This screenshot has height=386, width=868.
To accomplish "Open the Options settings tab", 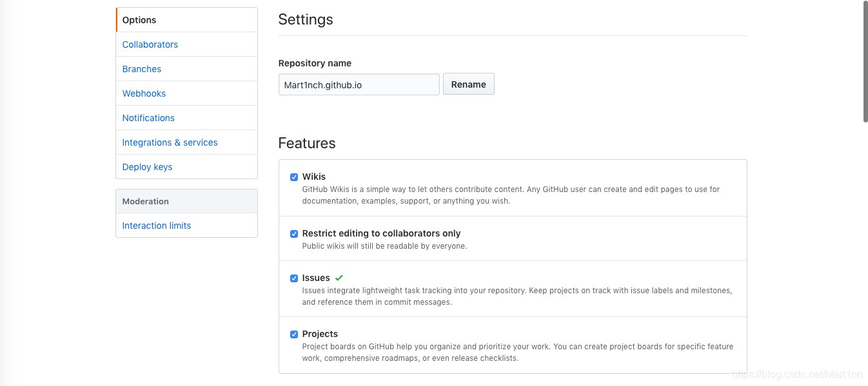I will [x=187, y=20].
